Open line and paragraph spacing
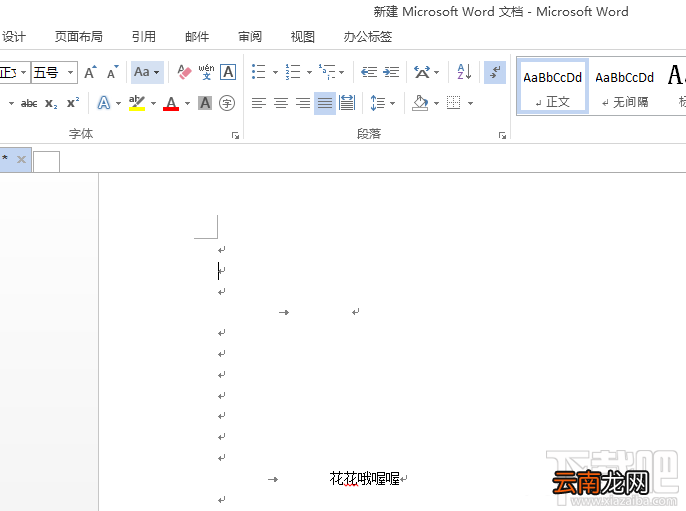Image resolution: width=686 pixels, height=511 pixels. click(x=378, y=103)
